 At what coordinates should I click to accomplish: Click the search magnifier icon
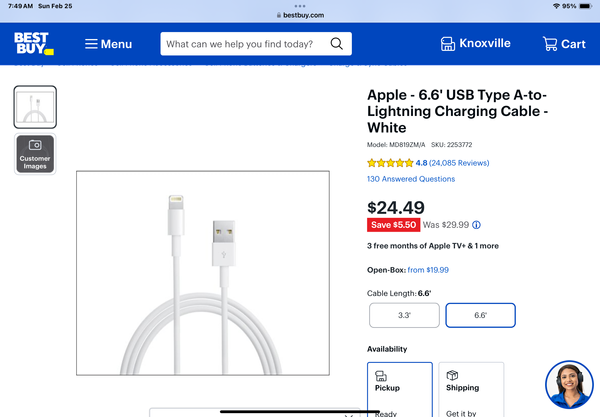tap(336, 44)
